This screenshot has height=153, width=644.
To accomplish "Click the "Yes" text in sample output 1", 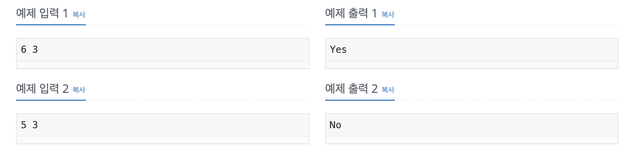I will coord(338,50).
